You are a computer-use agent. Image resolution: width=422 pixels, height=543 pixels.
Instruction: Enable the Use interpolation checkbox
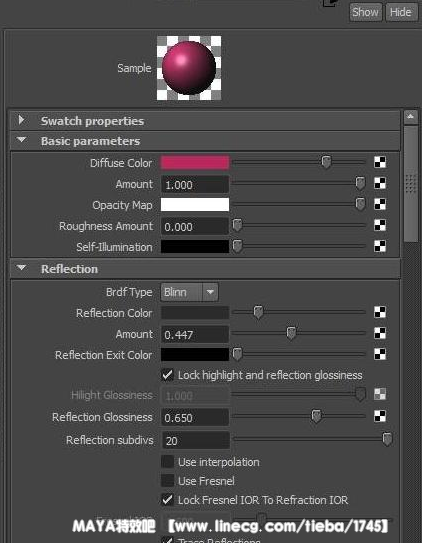(168, 462)
